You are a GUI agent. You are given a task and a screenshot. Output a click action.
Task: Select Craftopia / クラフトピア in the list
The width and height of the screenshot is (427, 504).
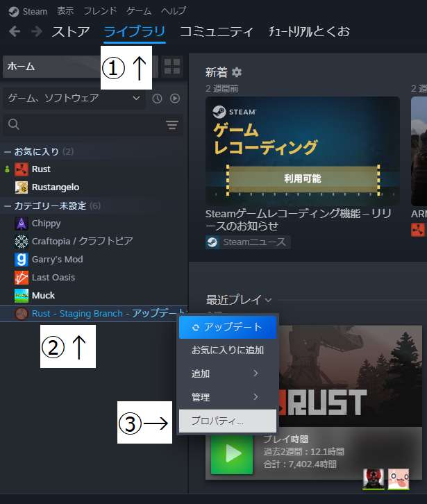83,242
